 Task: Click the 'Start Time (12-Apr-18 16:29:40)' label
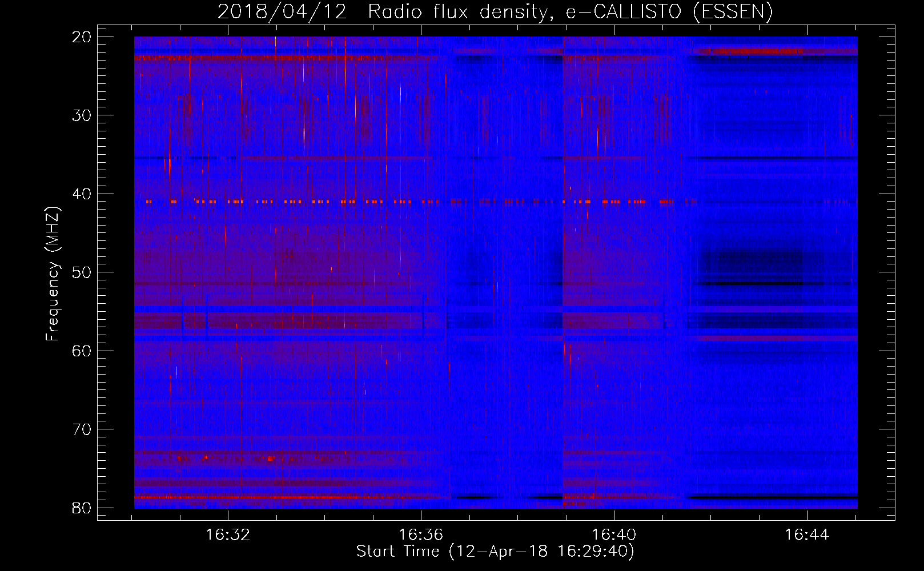[x=495, y=552]
